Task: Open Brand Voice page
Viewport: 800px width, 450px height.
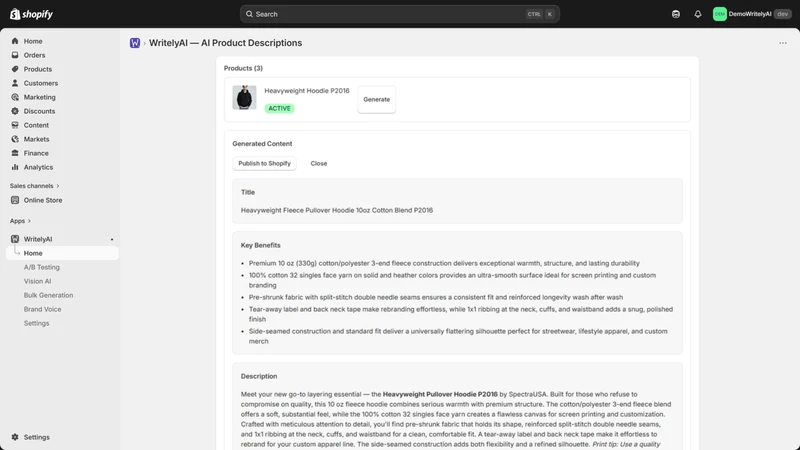Action: click(x=42, y=309)
